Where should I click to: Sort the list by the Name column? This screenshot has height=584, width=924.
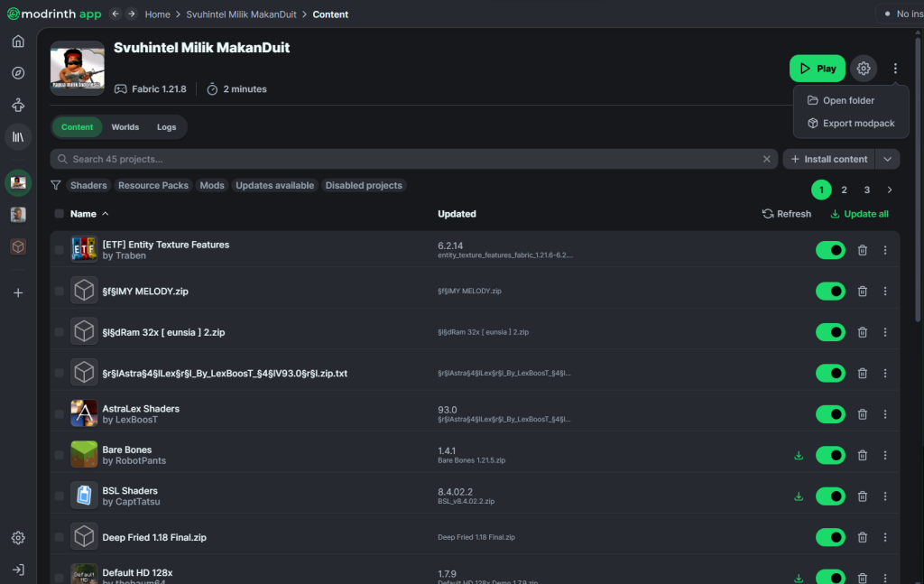(83, 214)
